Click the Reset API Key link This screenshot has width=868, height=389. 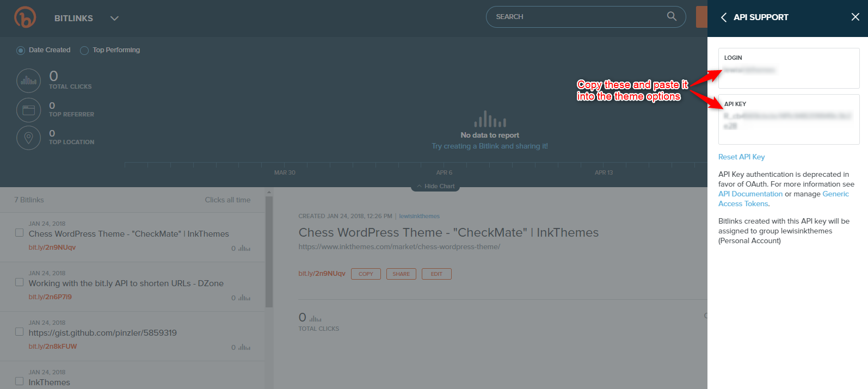pos(741,157)
